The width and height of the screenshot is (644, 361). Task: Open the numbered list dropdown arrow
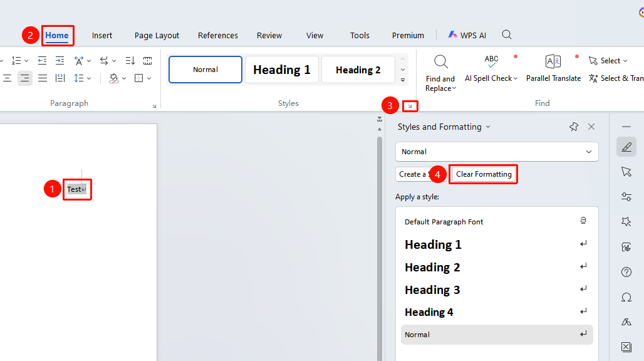coord(26,61)
